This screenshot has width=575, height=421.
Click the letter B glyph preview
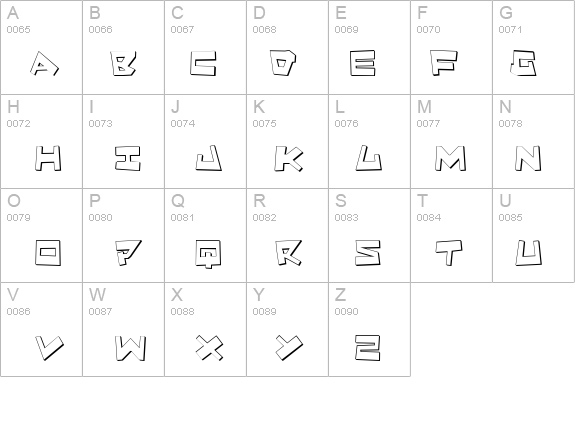tap(123, 64)
